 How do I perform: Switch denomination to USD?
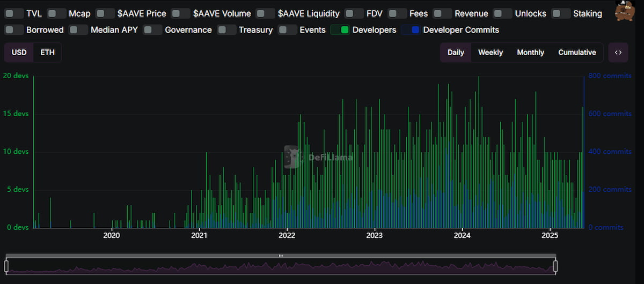tap(19, 53)
